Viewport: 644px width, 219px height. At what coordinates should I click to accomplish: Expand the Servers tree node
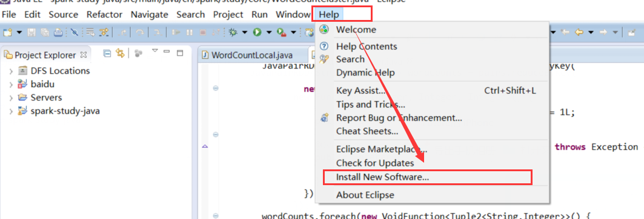11,97
